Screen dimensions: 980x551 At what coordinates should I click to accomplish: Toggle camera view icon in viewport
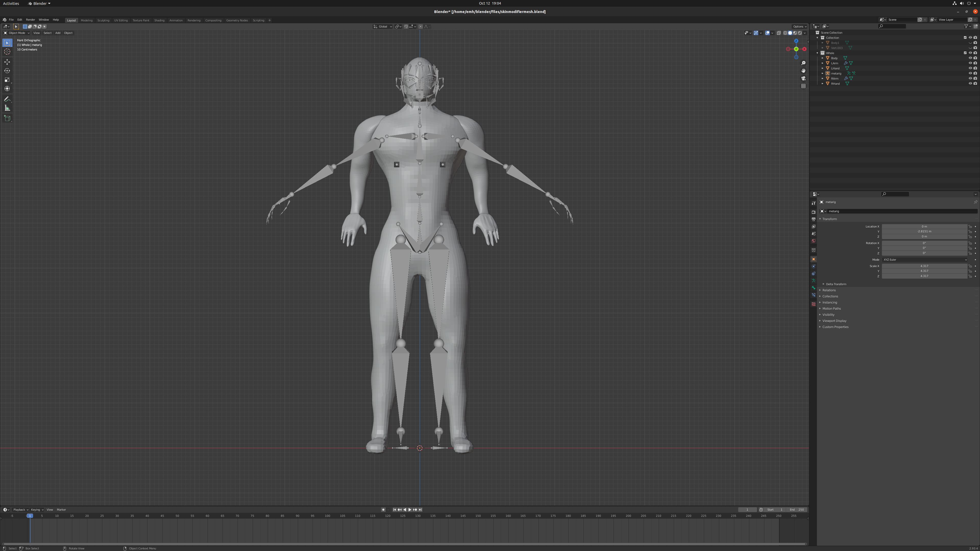(803, 78)
